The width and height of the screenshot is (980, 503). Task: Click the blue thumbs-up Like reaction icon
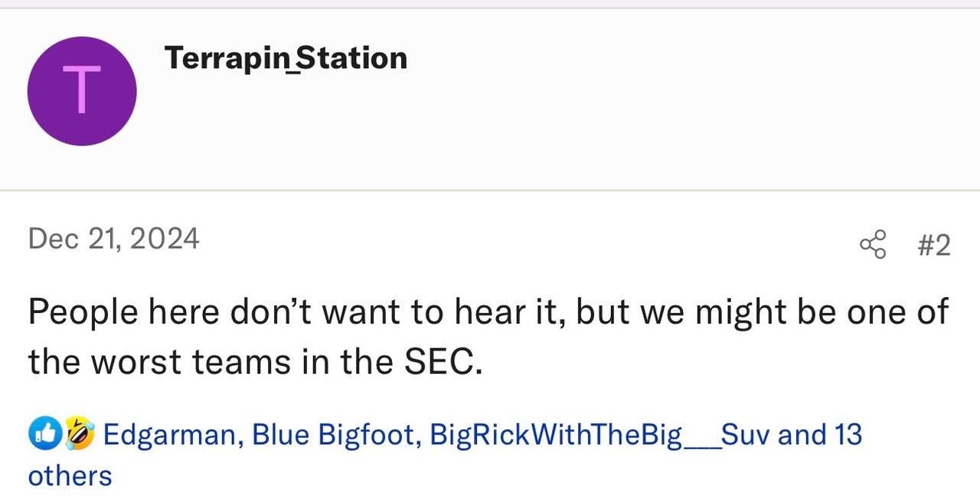pos(44,434)
